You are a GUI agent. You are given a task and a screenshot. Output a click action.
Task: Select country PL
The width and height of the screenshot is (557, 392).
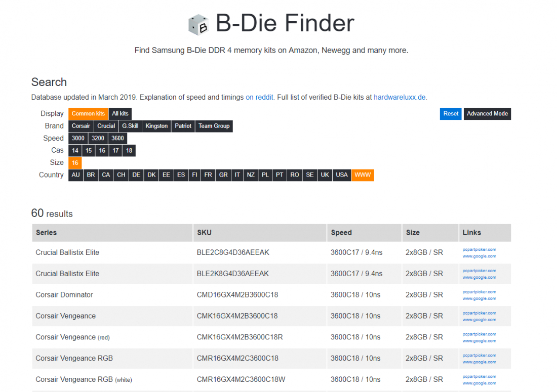(x=265, y=175)
